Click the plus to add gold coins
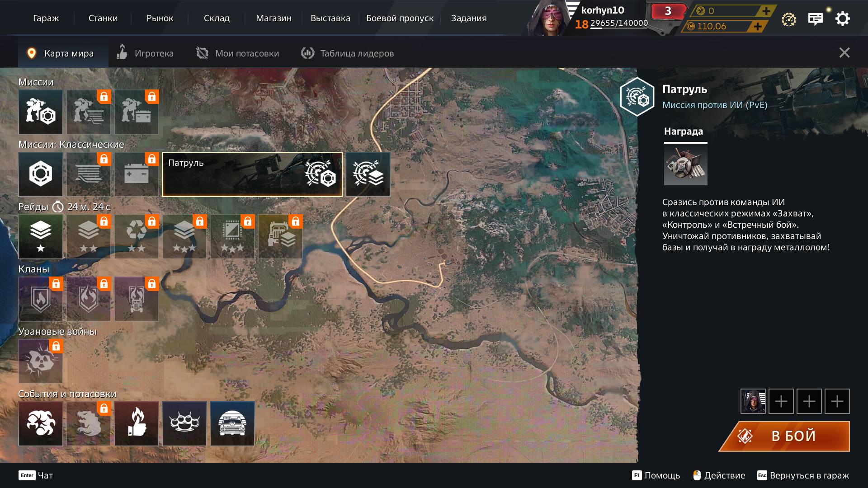The width and height of the screenshot is (868, 488). (x=766, y=11)
